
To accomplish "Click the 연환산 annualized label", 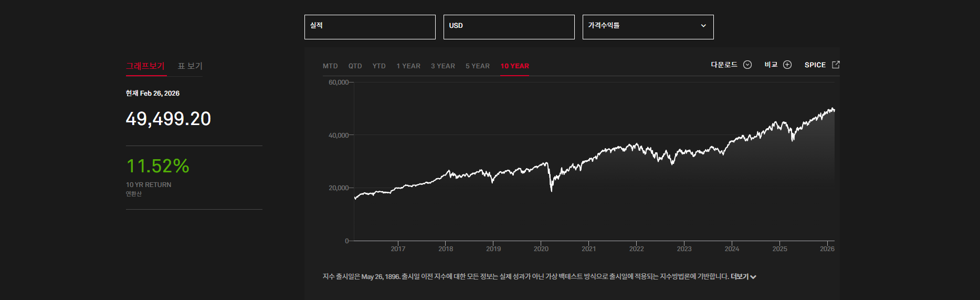I will [134, 194].
